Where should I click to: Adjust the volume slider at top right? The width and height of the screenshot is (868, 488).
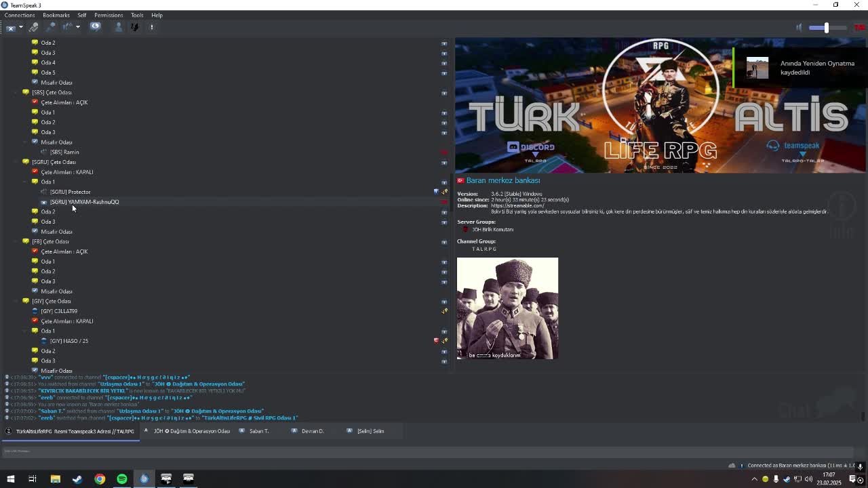tap(826, 27)
